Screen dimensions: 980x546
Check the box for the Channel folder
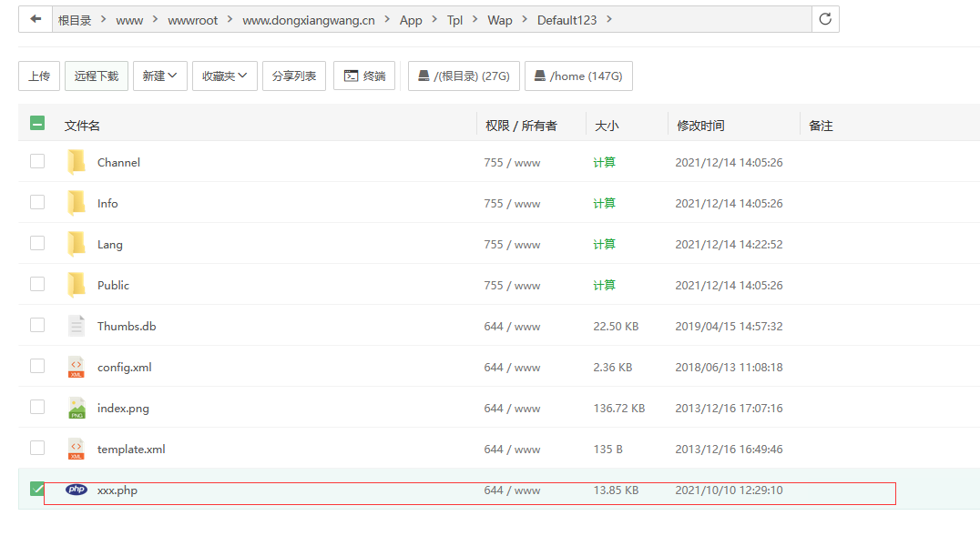tap(37, 161)
